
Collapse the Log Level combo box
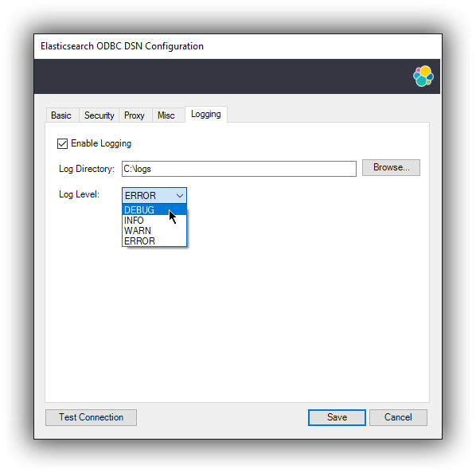tap(154, 196)
